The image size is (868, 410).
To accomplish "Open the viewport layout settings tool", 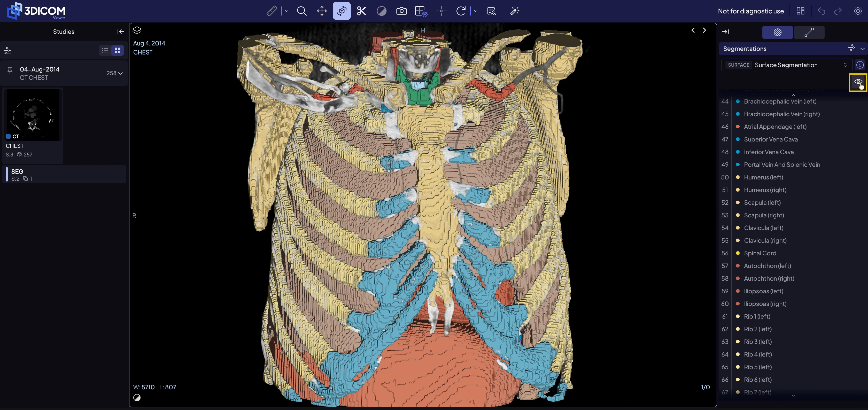I will (421, 11).
